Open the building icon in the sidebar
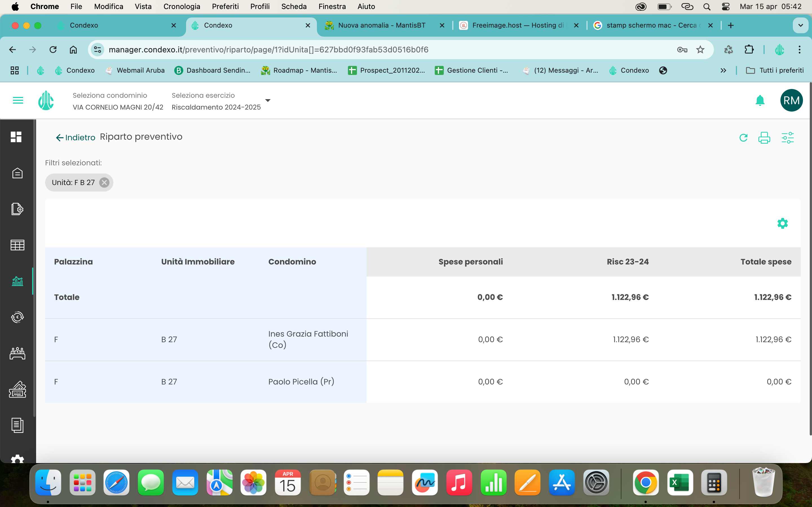This screenshot has width=812, height=507. point(17,173)
